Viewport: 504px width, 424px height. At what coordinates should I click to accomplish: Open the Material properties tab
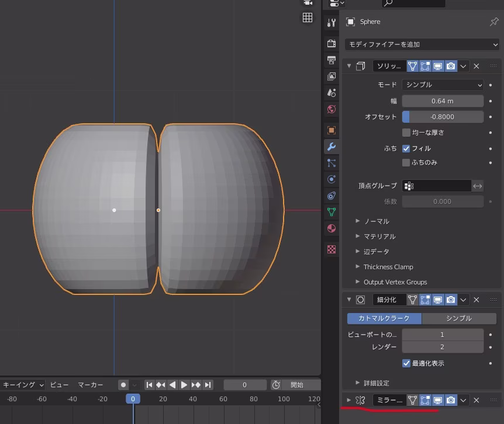click(332, 228)
